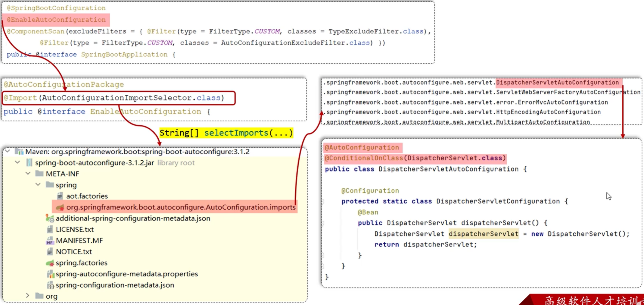The height and width of the screenshot is (305, 644).
Task: Collapse the Maven spring-boot-autoconfigure root node
Action: click(8, 151)
